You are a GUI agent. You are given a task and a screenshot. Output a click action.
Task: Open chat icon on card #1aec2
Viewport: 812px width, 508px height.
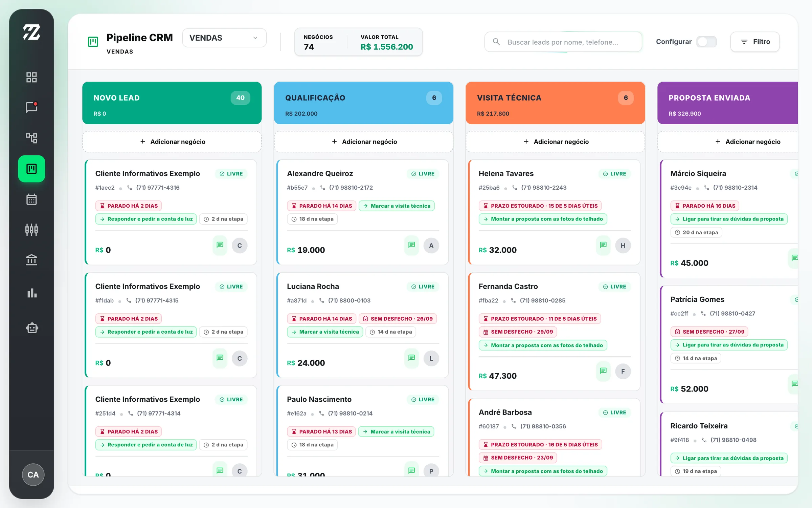220,245
